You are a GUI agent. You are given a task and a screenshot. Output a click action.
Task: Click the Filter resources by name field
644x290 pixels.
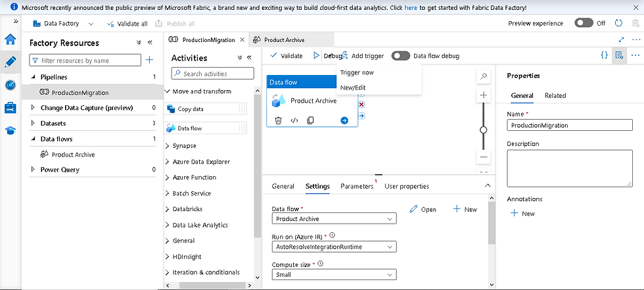point(85,60)
